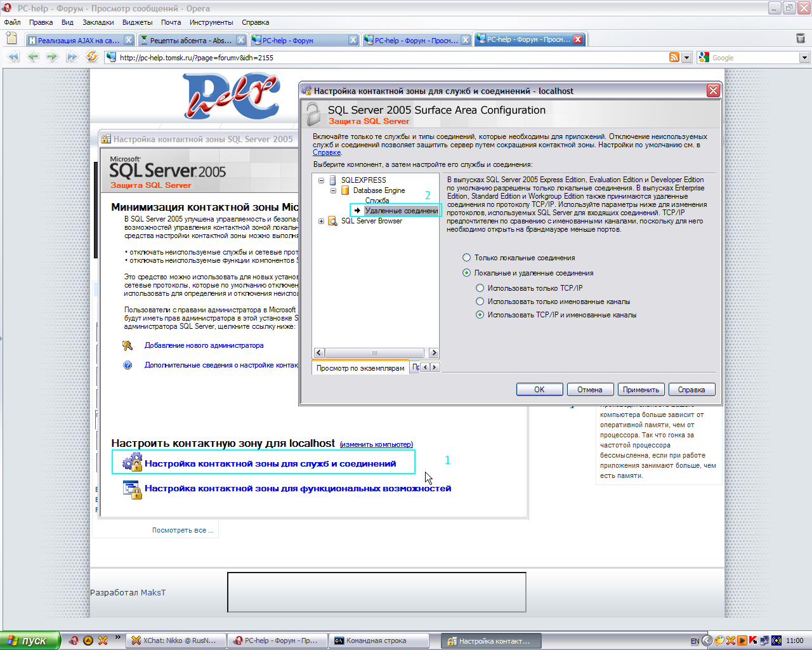Click the Google search field
Screen dimensions: 812x650
pyautogui.click(x=755, y=57)
